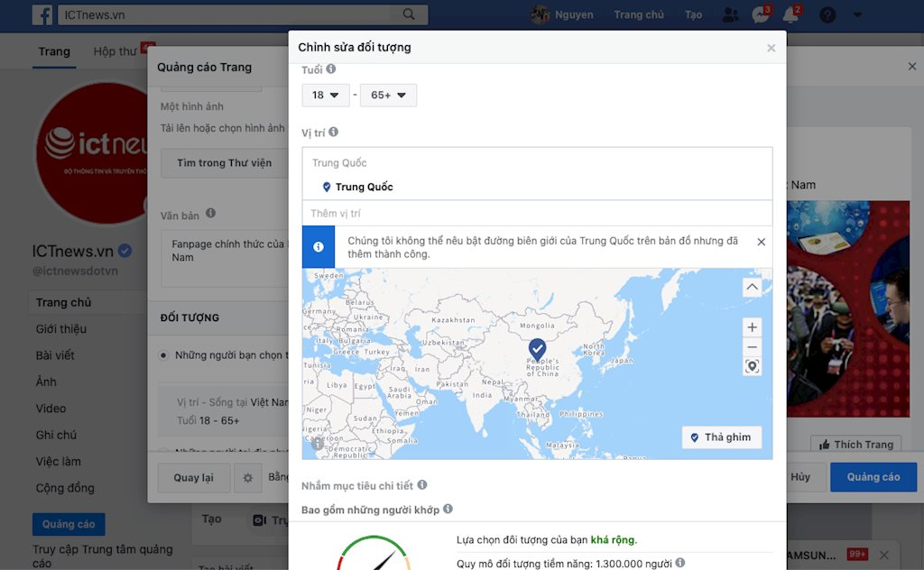Dismiss the China border notice

(x=761, y=242)
